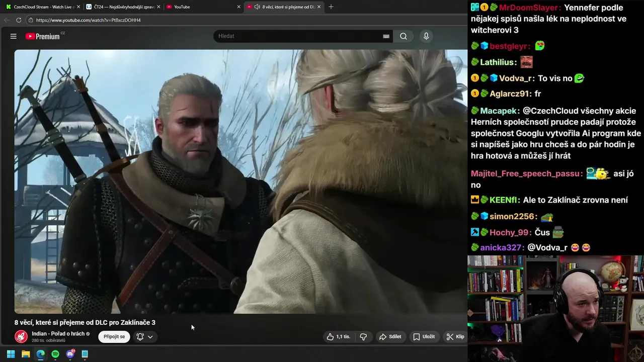Open a new browser tab
The width and height of the screenshot is (644, 362).
click(331, 7)
